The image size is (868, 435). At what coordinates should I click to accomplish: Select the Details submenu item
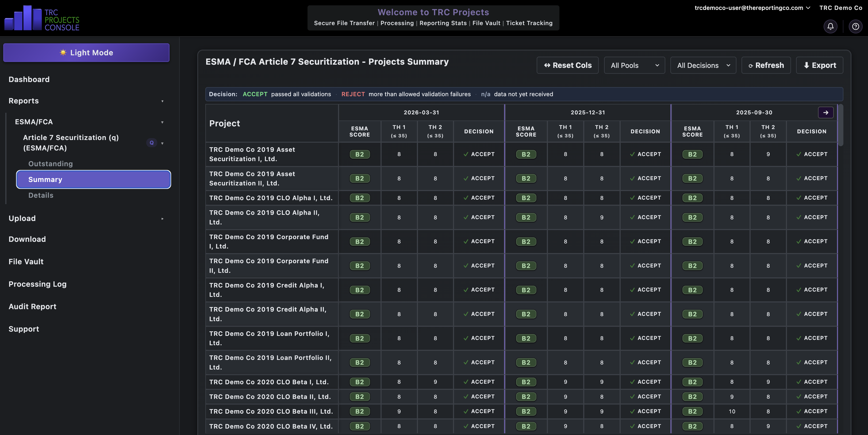tap(41, 195)
